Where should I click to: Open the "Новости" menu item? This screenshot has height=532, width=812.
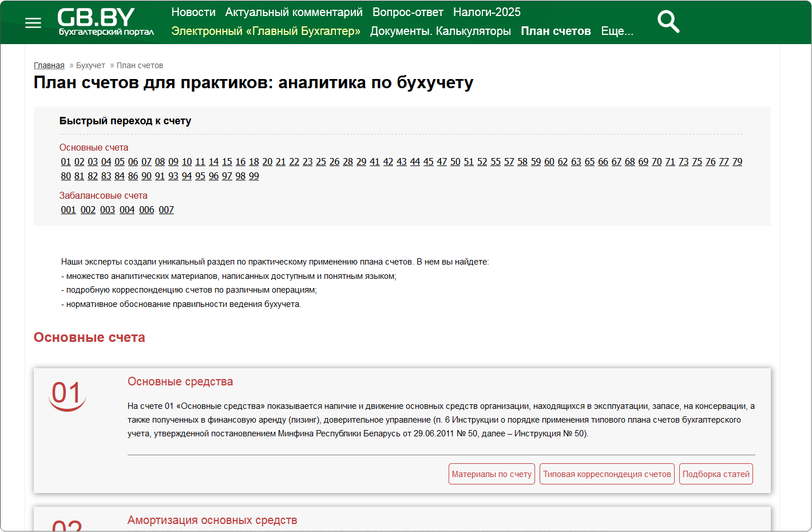pyautogui.click(x=193, y=12)
